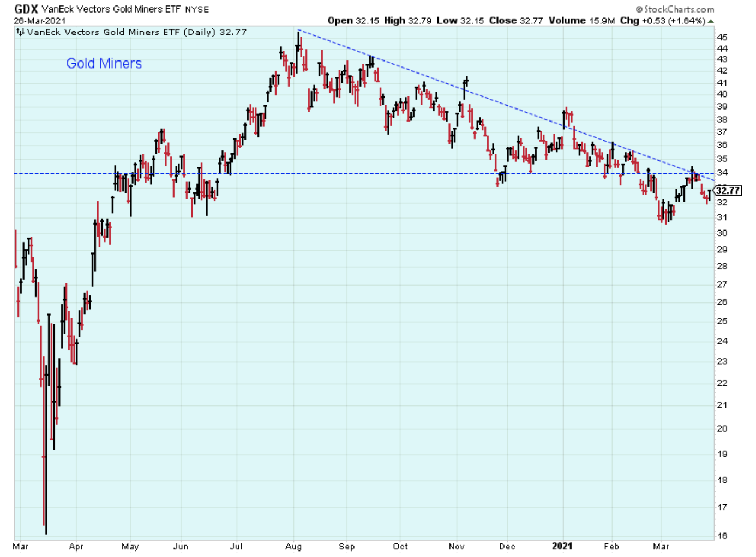Click the Volume 15.9M value
This screenshot has height=557, width=756.
tap(581, 21)
